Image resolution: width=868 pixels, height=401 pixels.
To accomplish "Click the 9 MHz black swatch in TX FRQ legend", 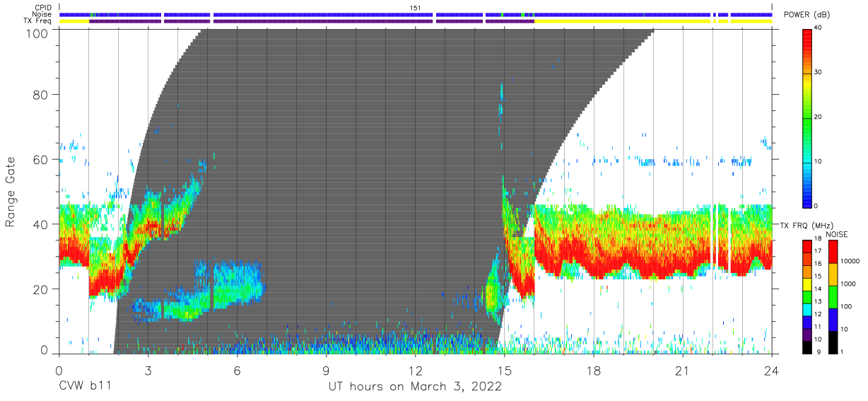I will pos(807,347).
